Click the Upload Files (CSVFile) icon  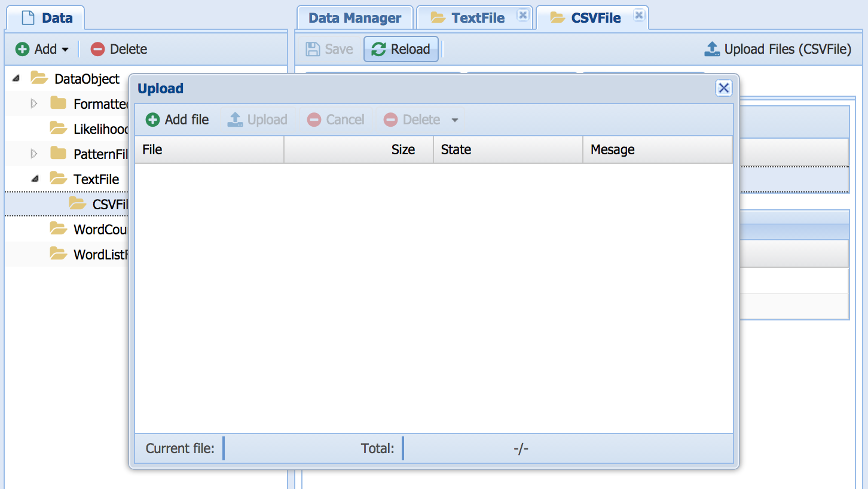click(x=712, y=49)
